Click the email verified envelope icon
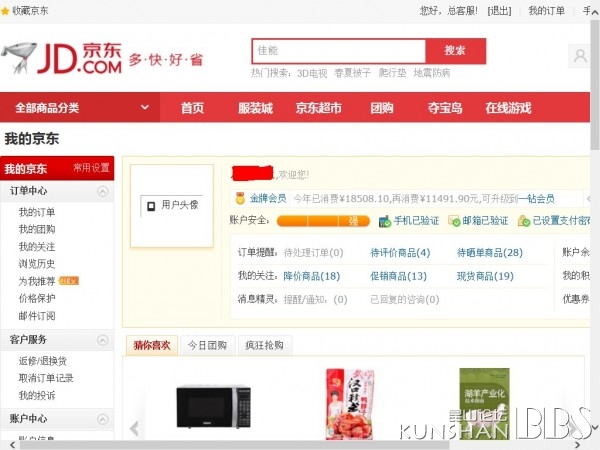Image resolution: width=600 pixels, height=450 pixels. click(x=454, y=221)
